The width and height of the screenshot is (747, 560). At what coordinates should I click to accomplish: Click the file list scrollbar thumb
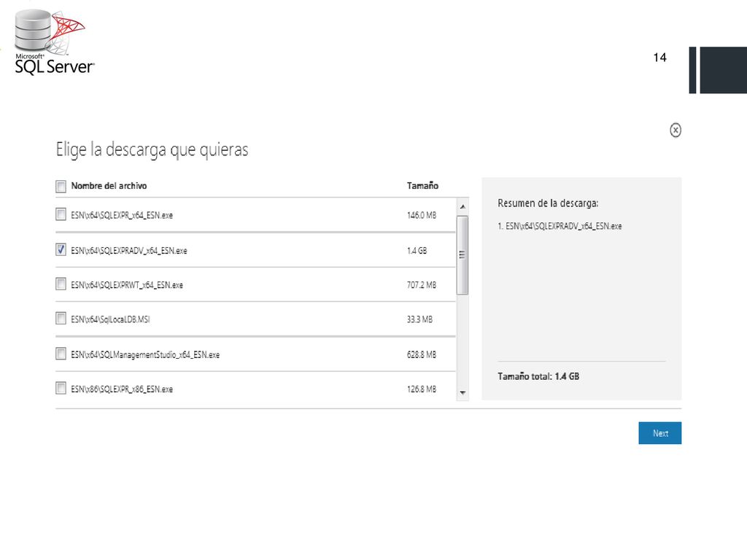click(x=462, y=254)
